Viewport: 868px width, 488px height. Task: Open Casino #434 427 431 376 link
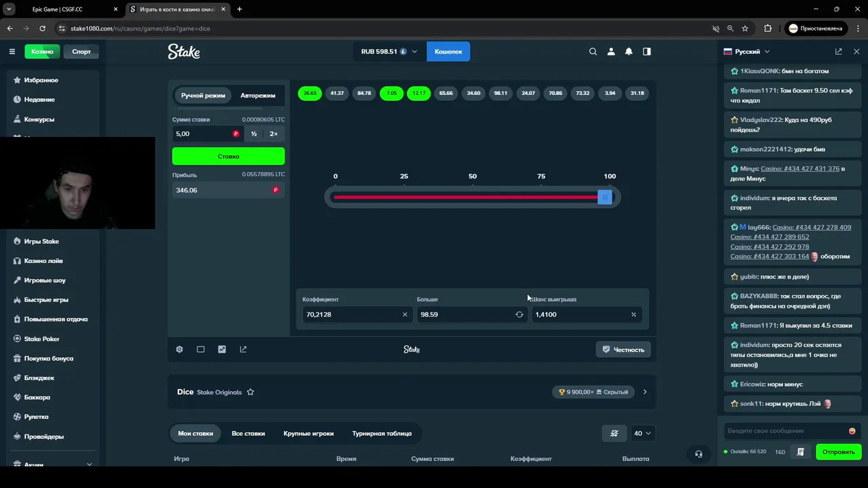[800, 169]
